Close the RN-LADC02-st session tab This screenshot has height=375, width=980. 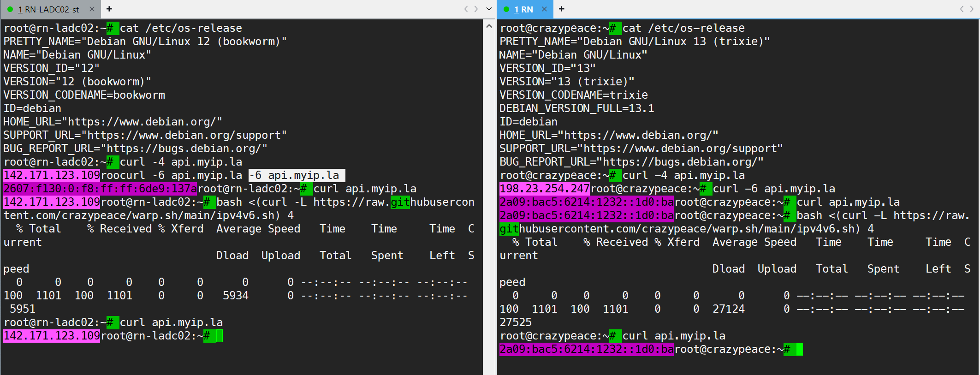point(92,9)
